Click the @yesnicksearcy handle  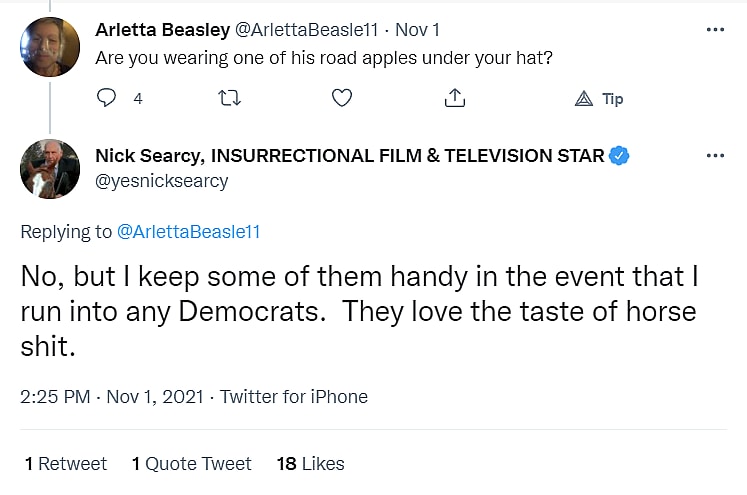(x=162, y=181)
